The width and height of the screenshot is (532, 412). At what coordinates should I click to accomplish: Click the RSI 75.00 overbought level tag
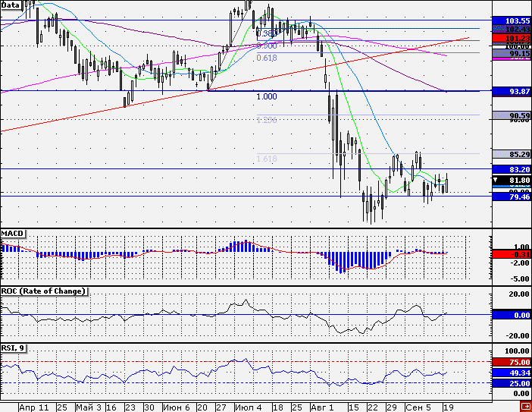click(509, 363)
